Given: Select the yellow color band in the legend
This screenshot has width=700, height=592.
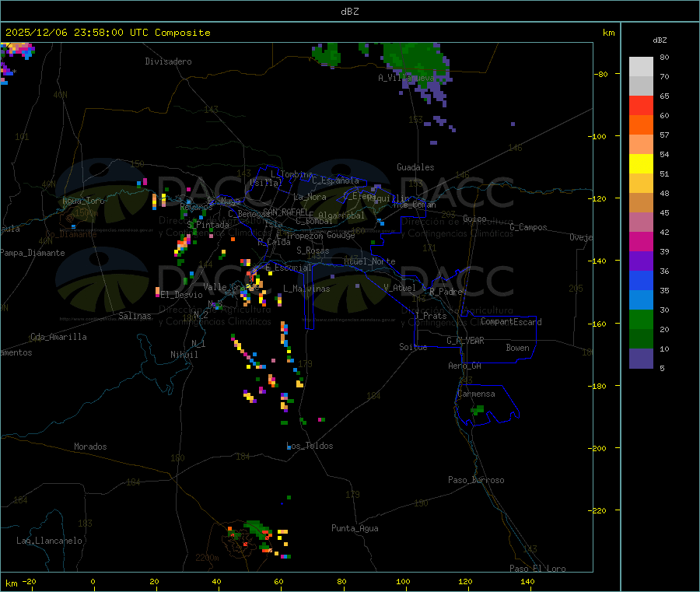Looking at the screenshot, I should pyautogui.click(x=641, y=163).
